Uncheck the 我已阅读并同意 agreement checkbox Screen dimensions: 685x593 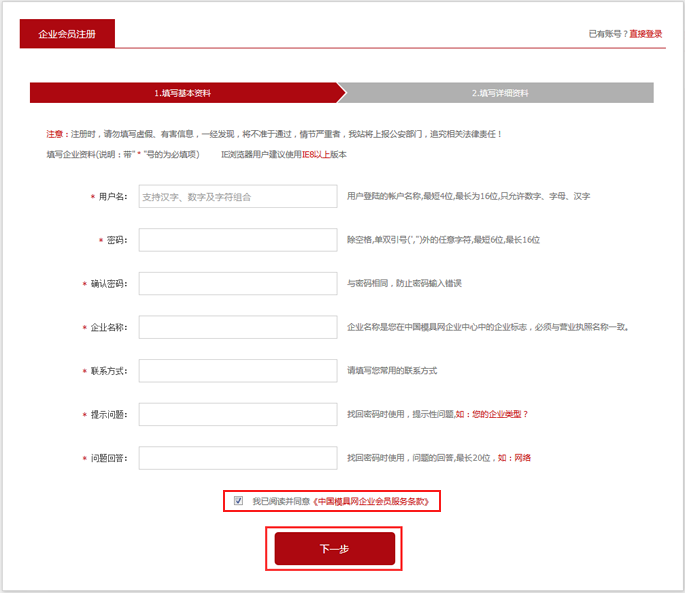click(238, 500)
